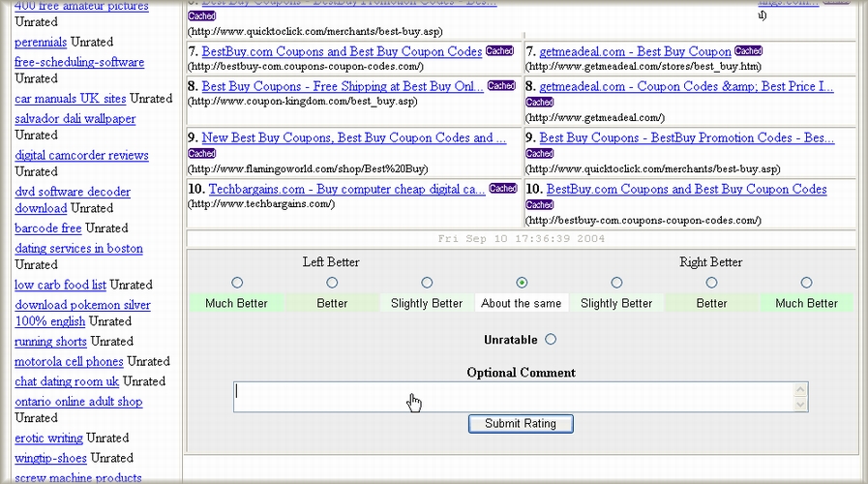Click Cached badge for right result 7
The image size is (868, 484).
point(748,51)
